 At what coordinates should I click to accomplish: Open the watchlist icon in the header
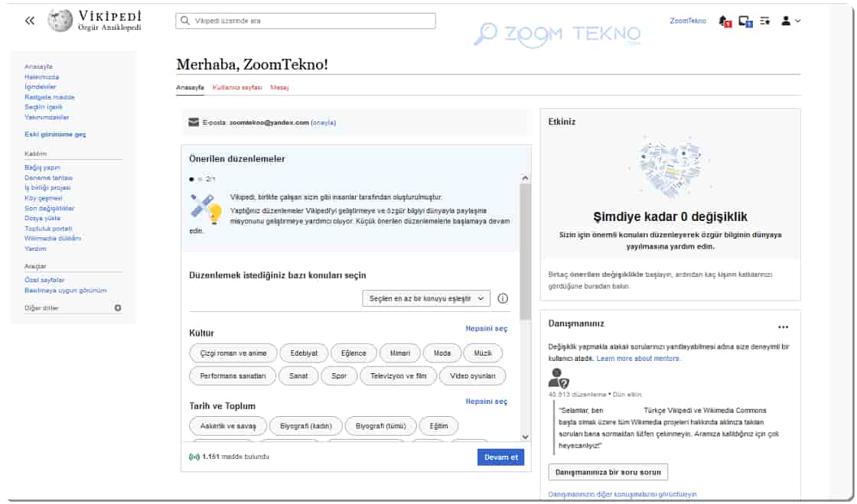point(765,21)
